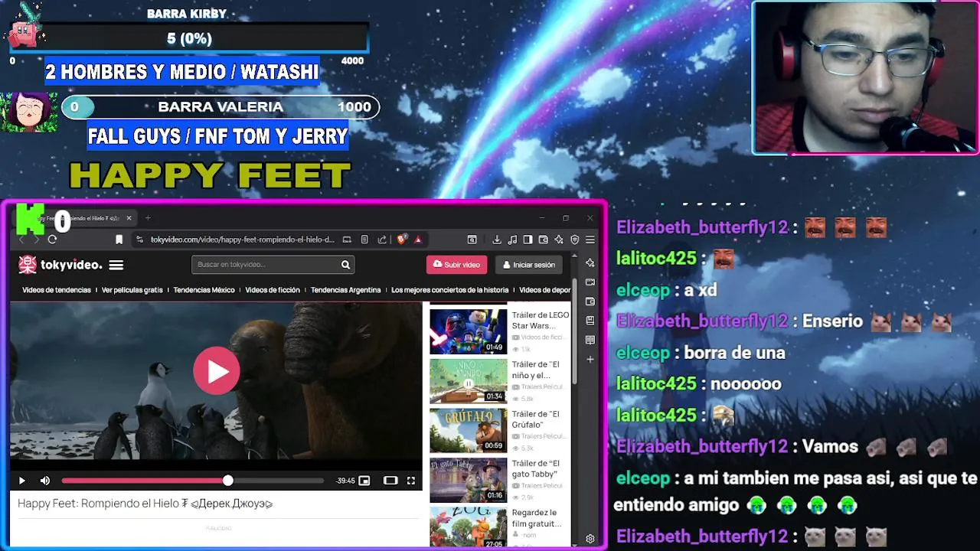Open Tendencias México menu link
Screen dimensions: 980x551
[204, 290]
